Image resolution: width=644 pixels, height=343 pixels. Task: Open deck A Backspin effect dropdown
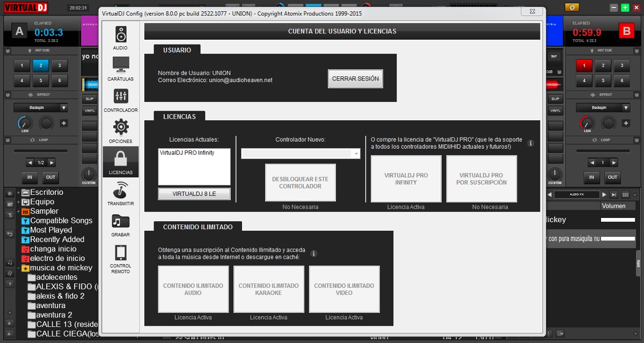coord(42,108)
